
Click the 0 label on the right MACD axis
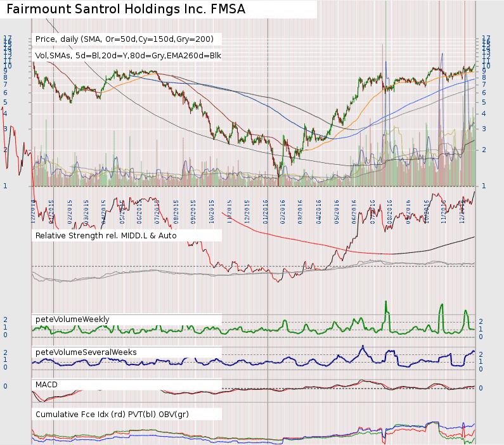481,389
